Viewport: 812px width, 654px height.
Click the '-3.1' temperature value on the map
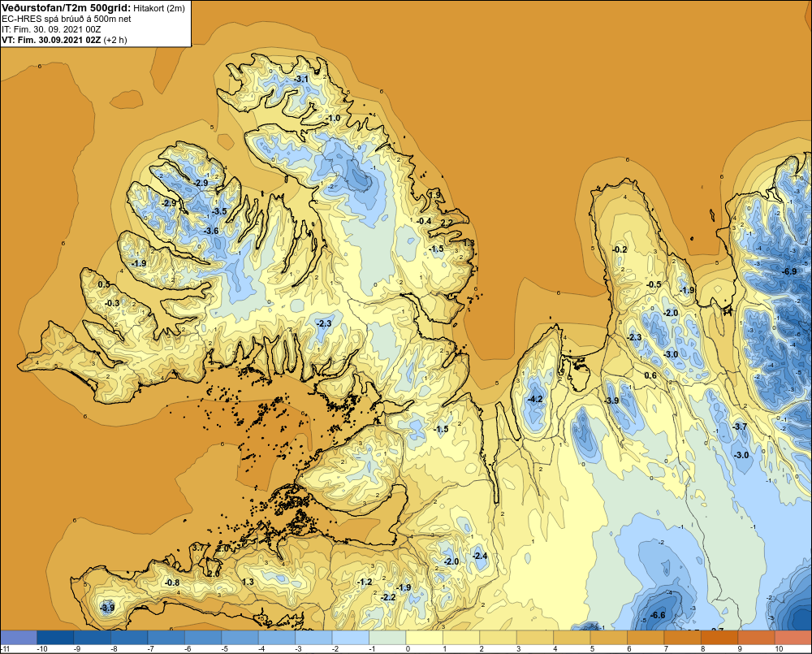302,80
